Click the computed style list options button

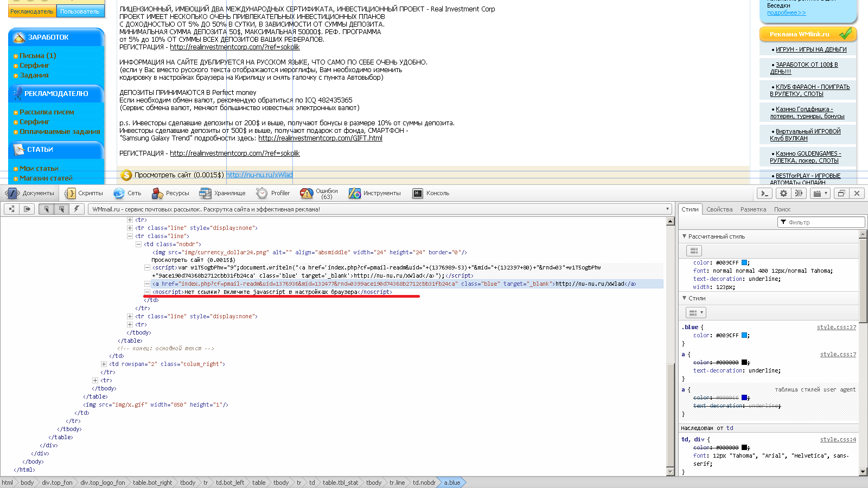[x=694, y=251]
